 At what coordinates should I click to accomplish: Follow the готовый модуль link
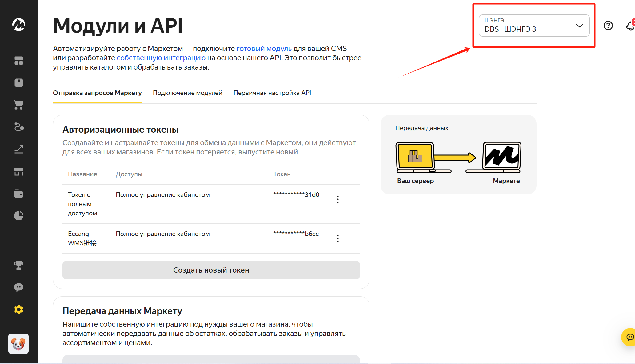tap(264, 49)
